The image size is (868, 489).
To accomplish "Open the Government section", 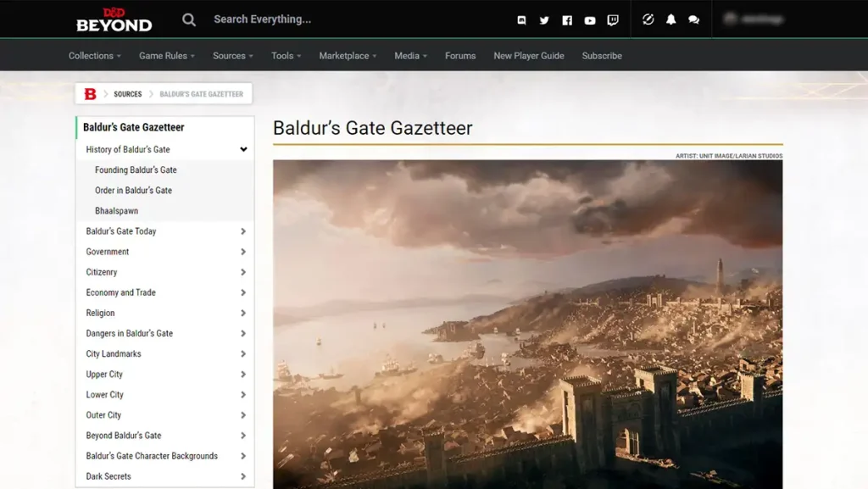I will tap(108, 252).
